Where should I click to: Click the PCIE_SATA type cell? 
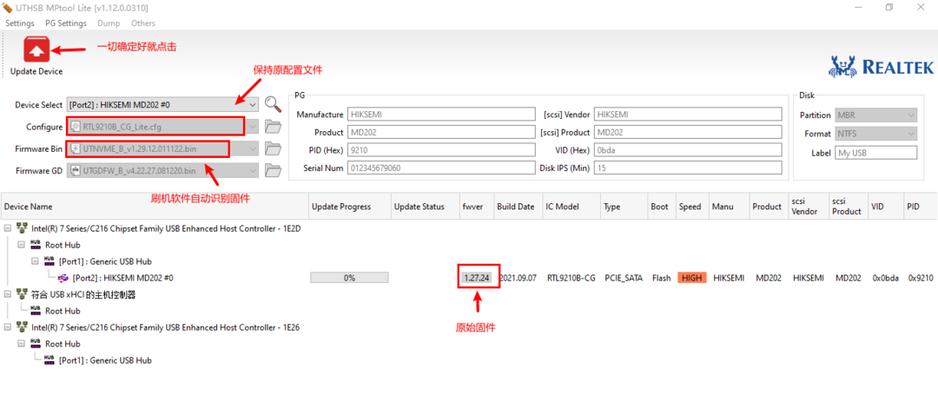623,277
